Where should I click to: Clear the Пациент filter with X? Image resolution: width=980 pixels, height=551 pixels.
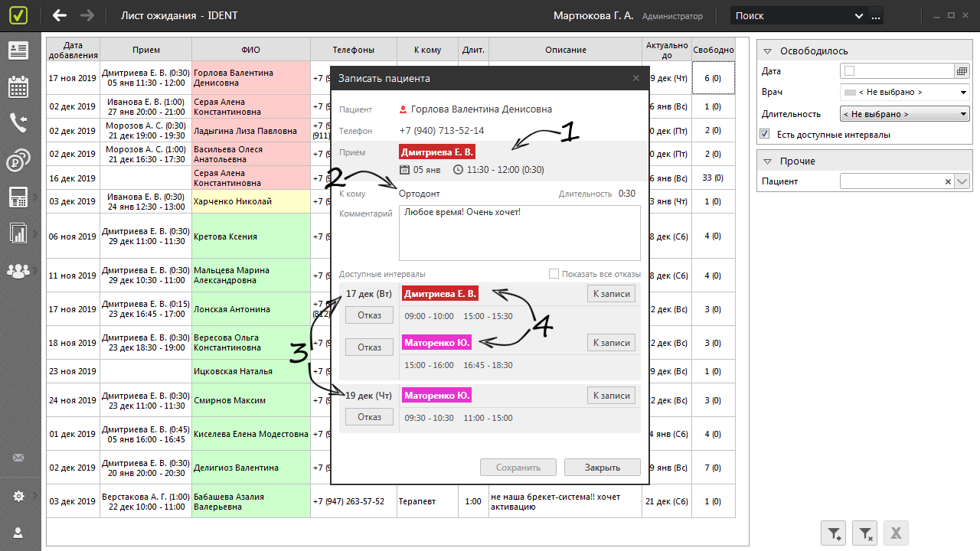click(948, 181)
